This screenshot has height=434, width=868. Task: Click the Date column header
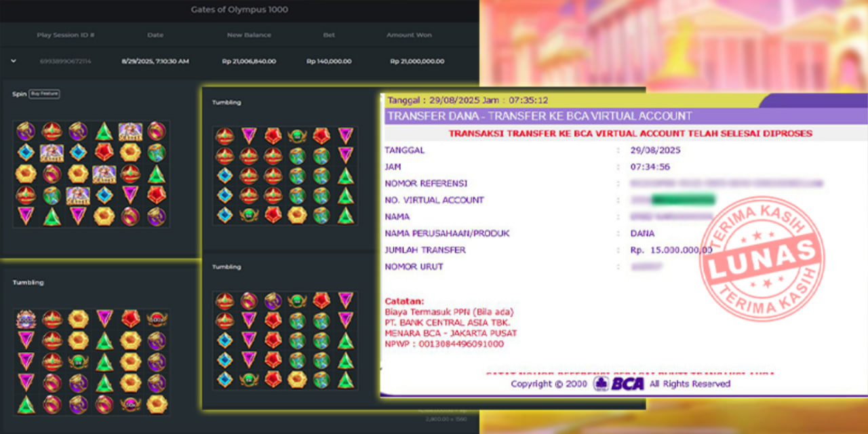pos(155,35)
